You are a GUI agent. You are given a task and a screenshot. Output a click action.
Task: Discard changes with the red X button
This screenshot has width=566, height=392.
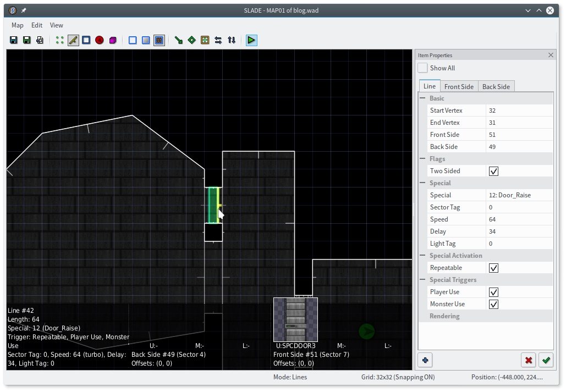point(529,360)
